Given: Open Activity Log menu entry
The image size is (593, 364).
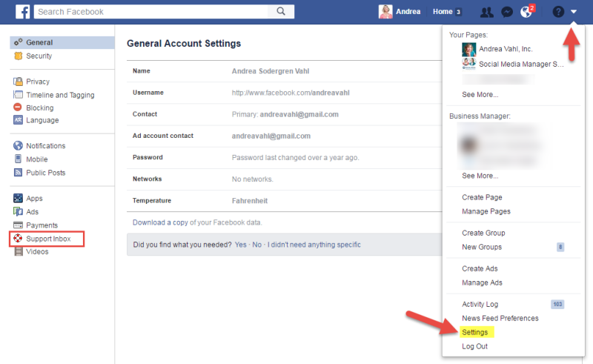Looking at the screenshot, I should pyautogui.click(x=480, y=304).
